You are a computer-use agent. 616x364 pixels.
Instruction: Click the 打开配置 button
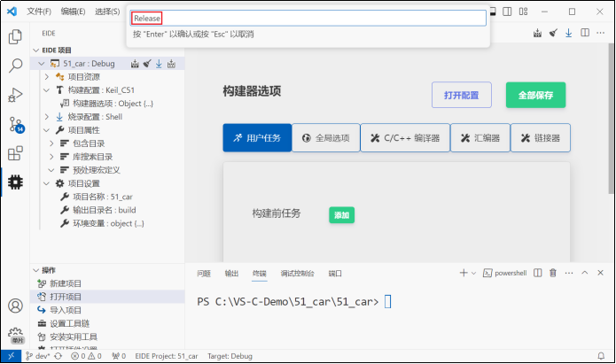[461, 95]
